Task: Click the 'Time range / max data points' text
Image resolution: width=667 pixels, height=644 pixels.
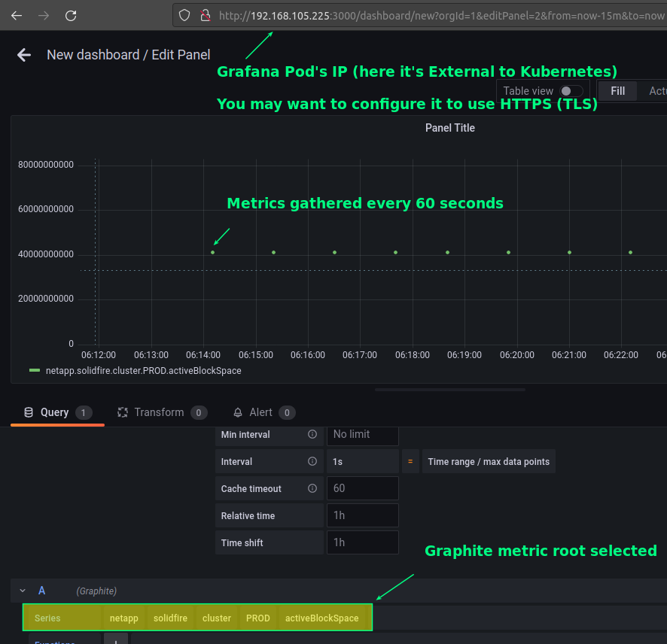Action: (x=489, y=462)
